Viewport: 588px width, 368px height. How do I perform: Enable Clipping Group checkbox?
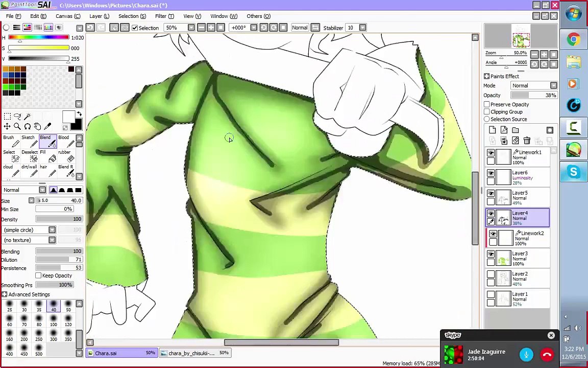tap(487, 111)
